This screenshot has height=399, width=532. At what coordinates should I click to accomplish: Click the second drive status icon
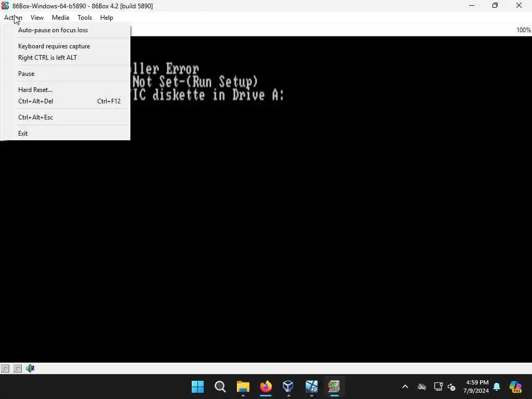pos(18,368)
